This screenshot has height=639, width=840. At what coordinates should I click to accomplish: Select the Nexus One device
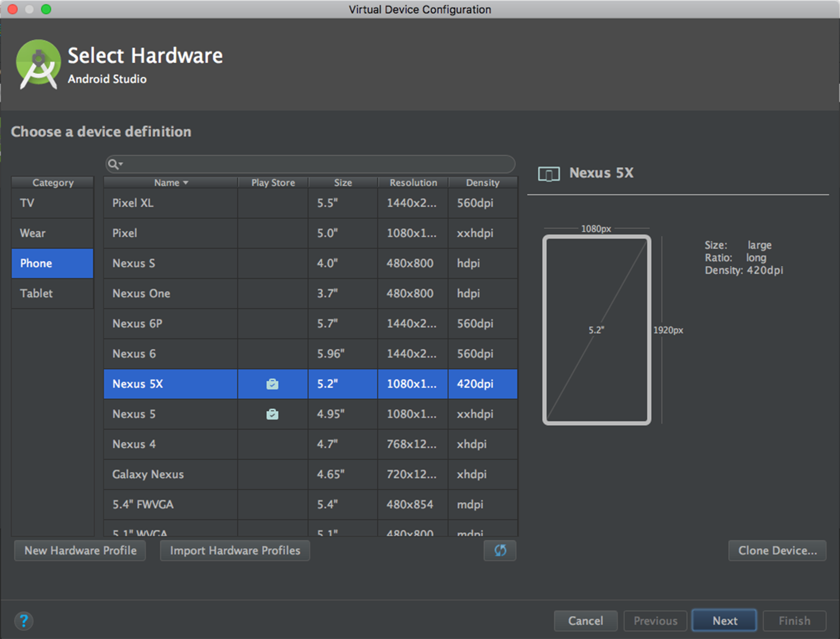141,293
